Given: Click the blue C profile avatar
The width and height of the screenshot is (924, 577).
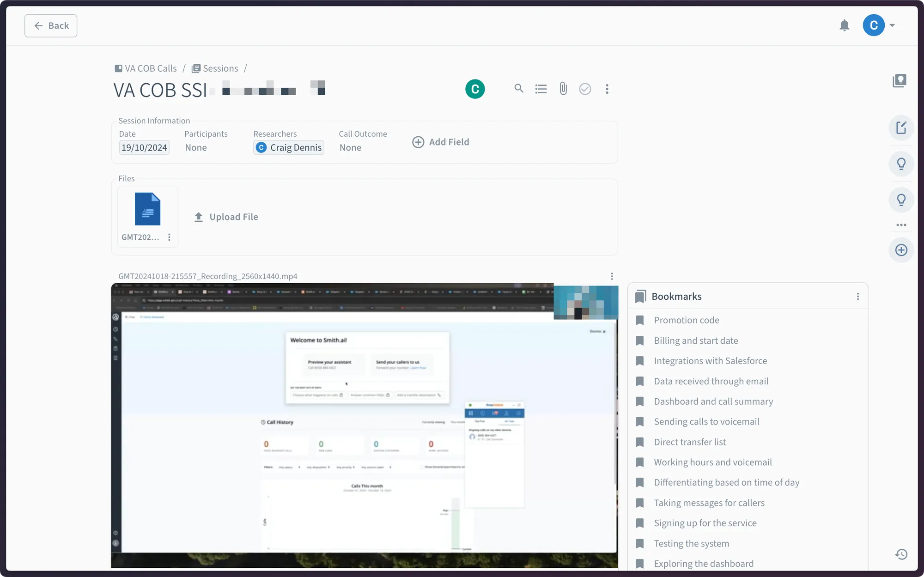Looking at the screenshot, I should click(873, 25).
